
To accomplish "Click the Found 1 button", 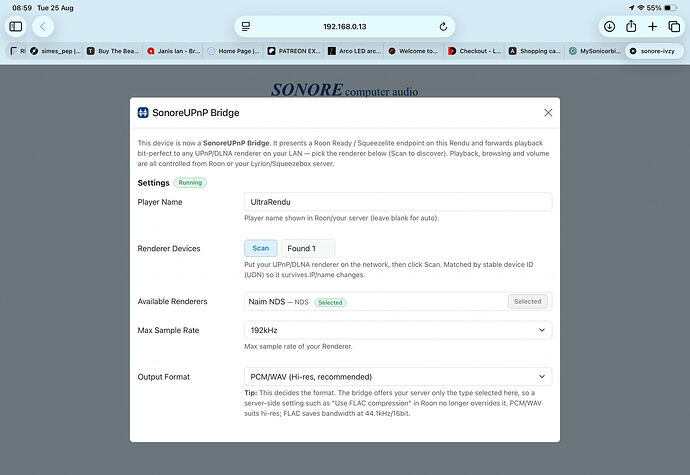I will (308, 248).
